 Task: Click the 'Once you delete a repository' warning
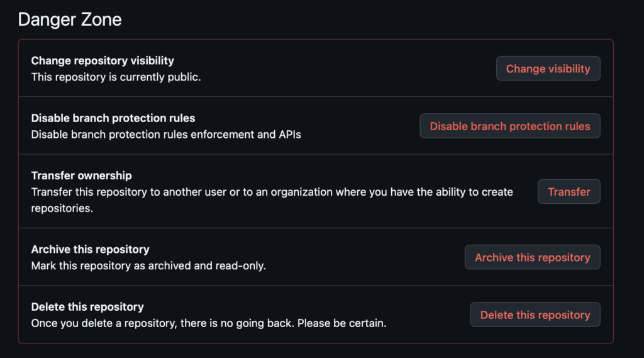coord(162,323)
